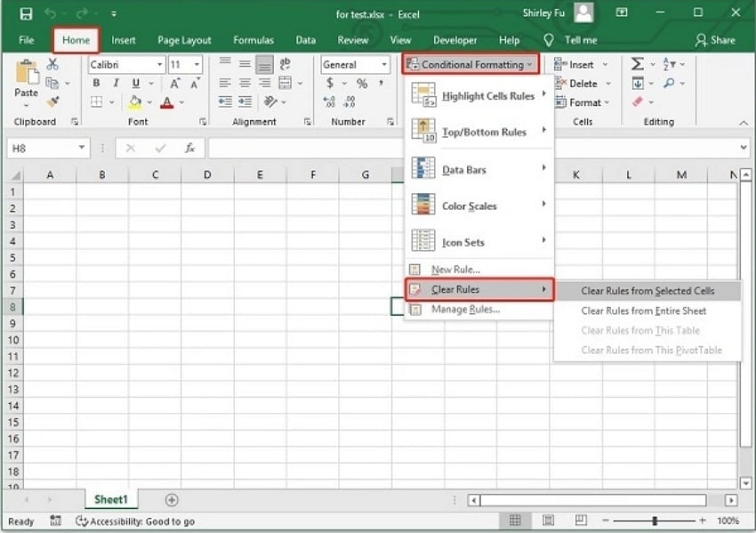
Task: Apply the Font Color icon
Action: (x=167, y=101)
